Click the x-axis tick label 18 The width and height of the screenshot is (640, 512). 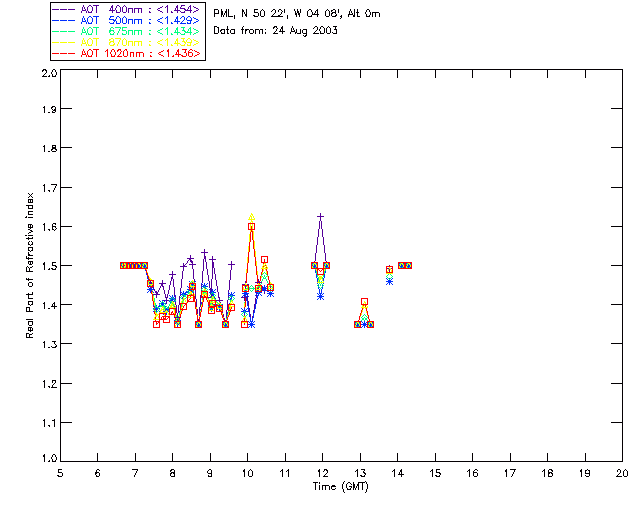click(x=548, y=473)
